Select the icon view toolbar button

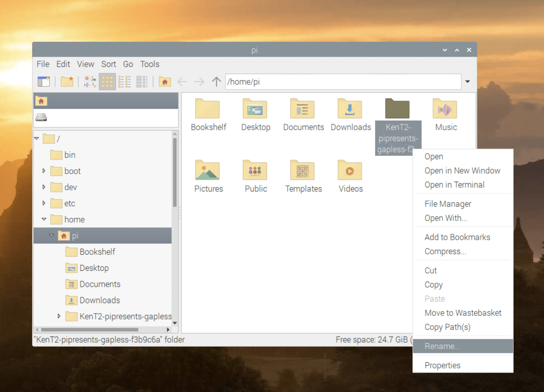pyautogui.click(x=107, y=82)
